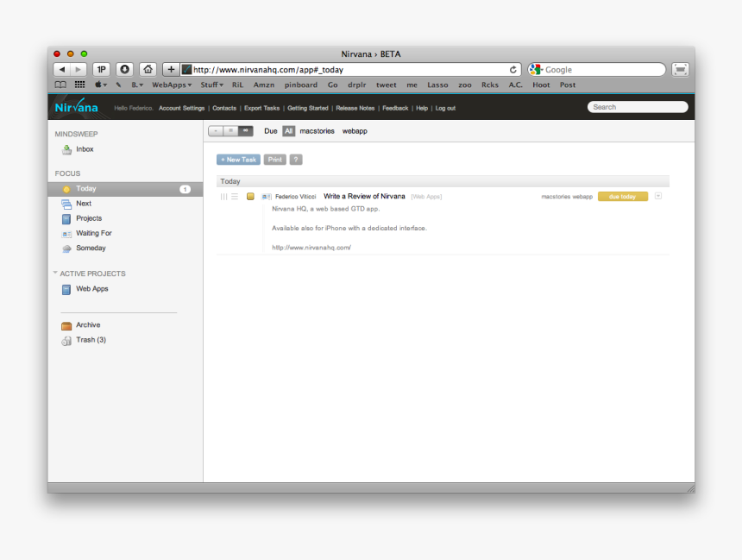
Task: Open the Projects list
Action: (89, 217)
